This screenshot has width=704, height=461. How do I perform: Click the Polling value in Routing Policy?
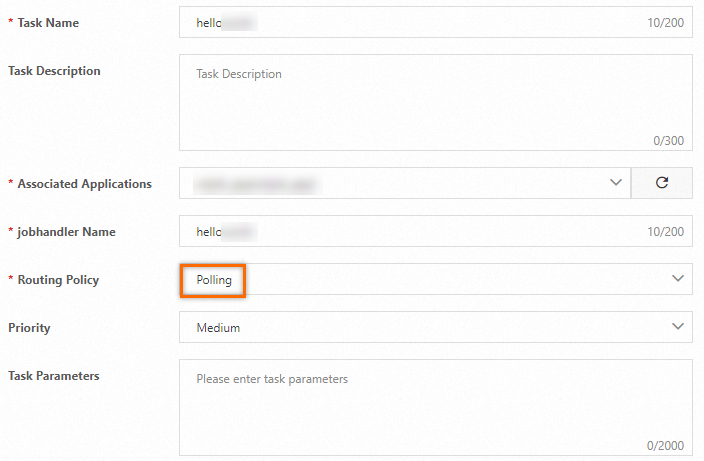tap(214, 280)
